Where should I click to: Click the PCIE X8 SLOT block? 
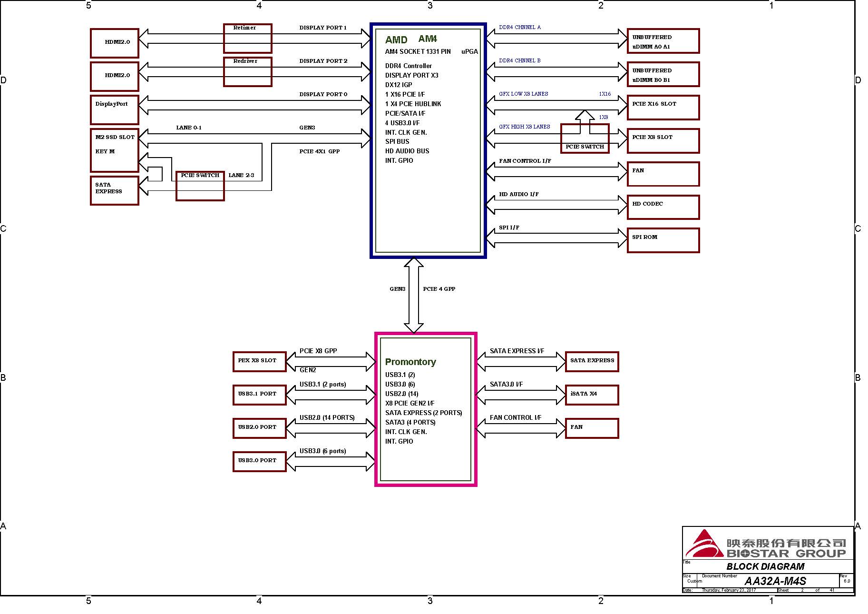663,141
